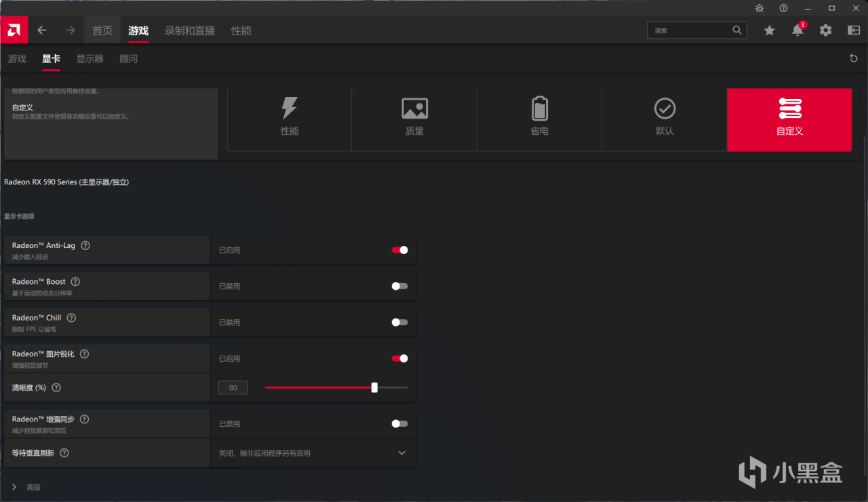Open help for Radeon 增强同步

[x=85, y=419]
